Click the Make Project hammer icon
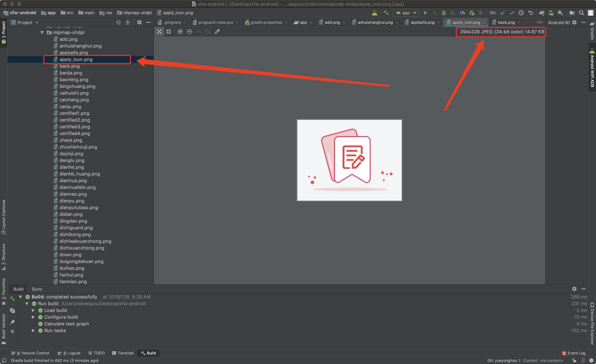596x364 pixels. point(386,13)
